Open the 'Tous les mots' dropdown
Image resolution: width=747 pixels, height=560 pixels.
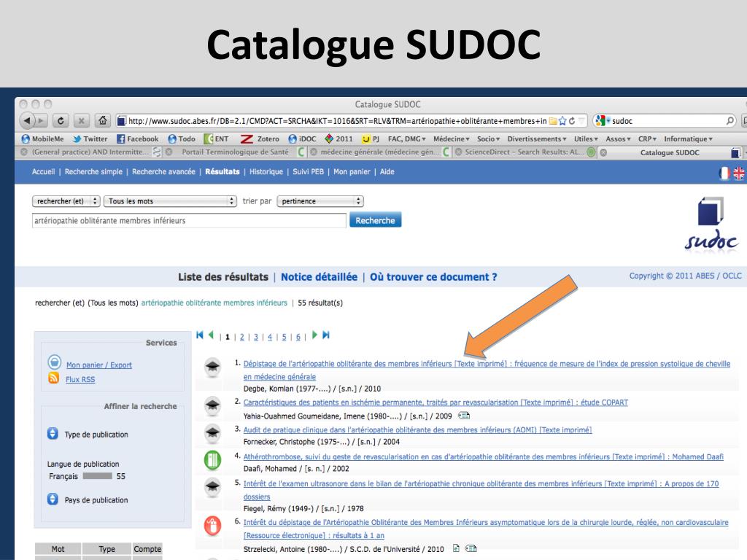click(x=171, y=201)
